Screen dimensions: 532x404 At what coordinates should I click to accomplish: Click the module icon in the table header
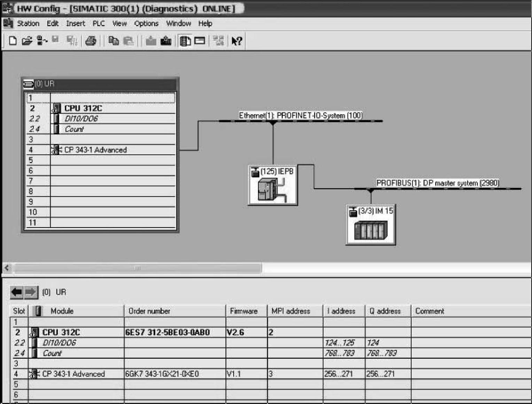[38, 311]
